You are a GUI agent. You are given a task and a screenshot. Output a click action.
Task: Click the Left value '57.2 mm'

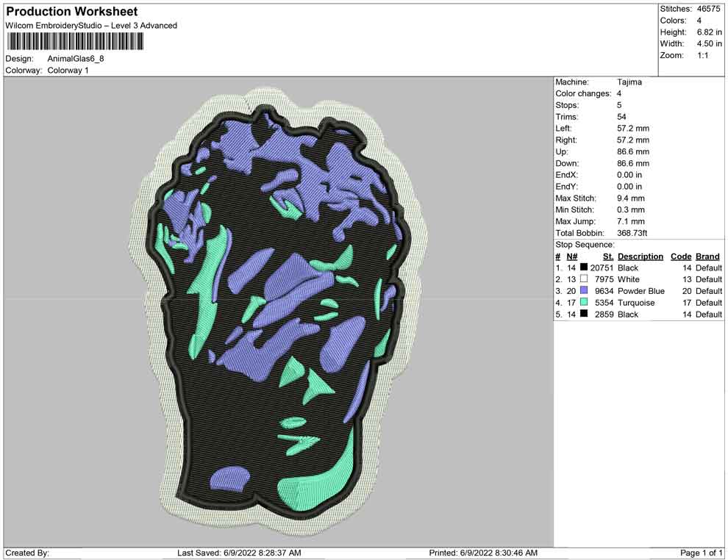tap(633, 129)
